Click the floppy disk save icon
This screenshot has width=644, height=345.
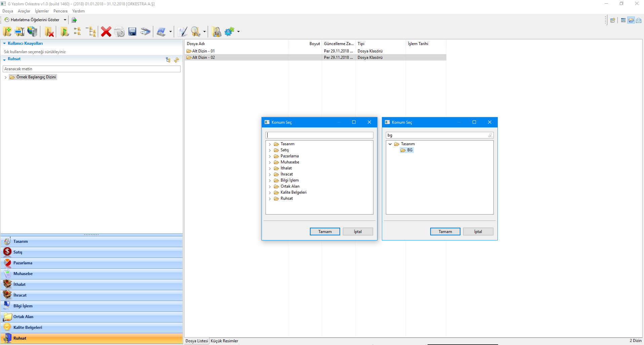(x=132, y=32)
